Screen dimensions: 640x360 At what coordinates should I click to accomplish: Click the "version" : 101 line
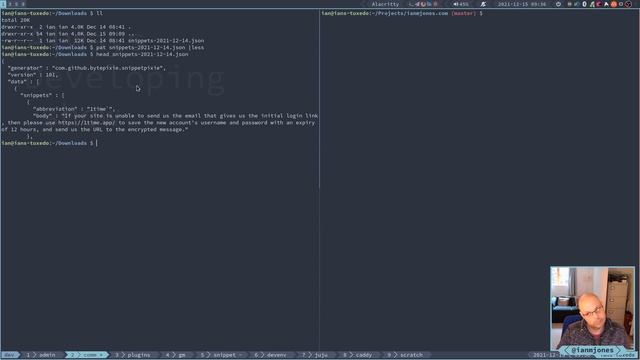click(33, 75)
